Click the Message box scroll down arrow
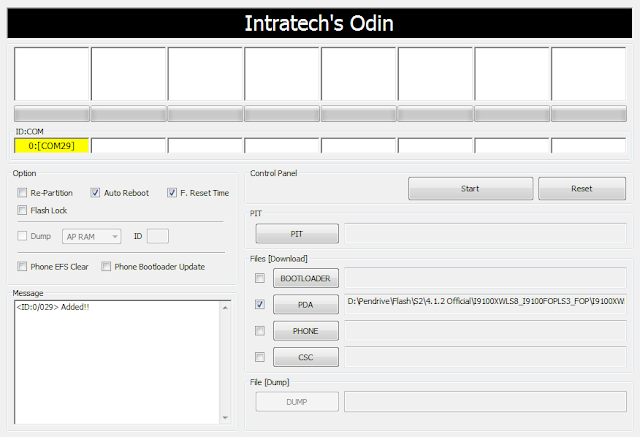This screenshot has height=437, width=640. tap(225, 418)
